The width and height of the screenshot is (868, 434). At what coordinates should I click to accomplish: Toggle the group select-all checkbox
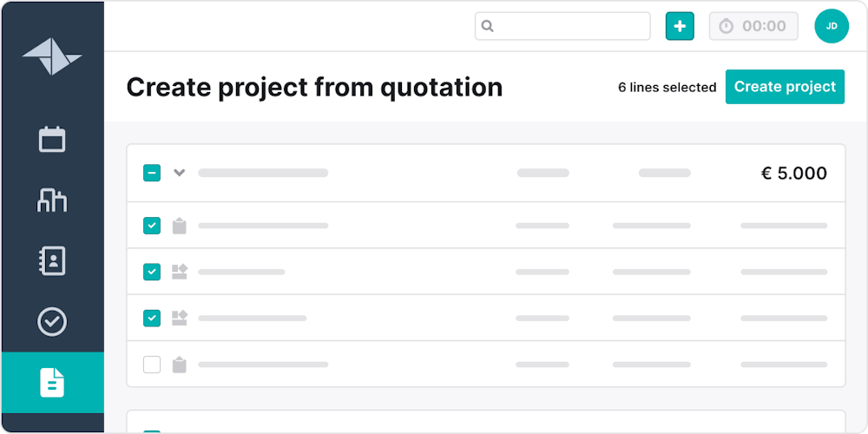click(x=152, y=173)
